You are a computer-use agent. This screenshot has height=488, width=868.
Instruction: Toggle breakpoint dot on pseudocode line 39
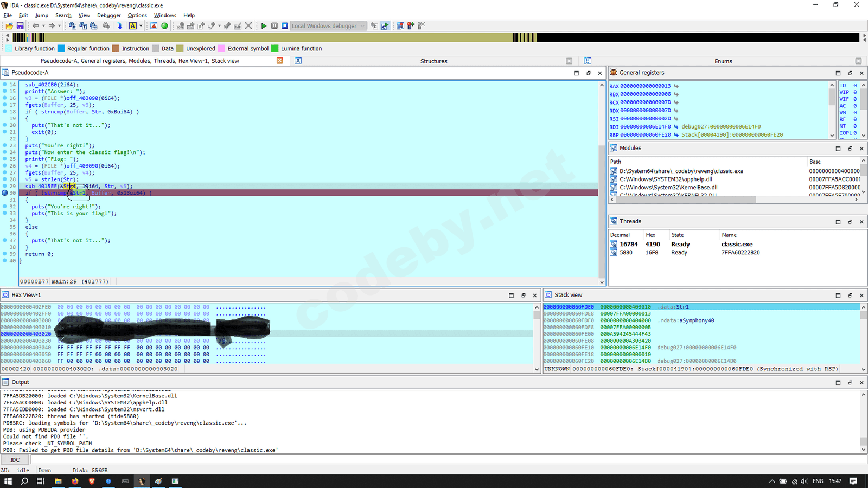pos(4,254)
